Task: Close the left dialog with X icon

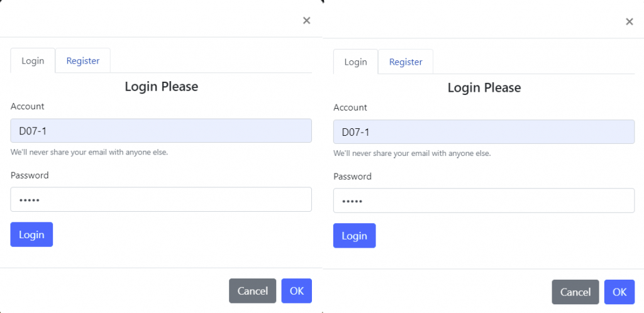Action: tap(306, 20)
